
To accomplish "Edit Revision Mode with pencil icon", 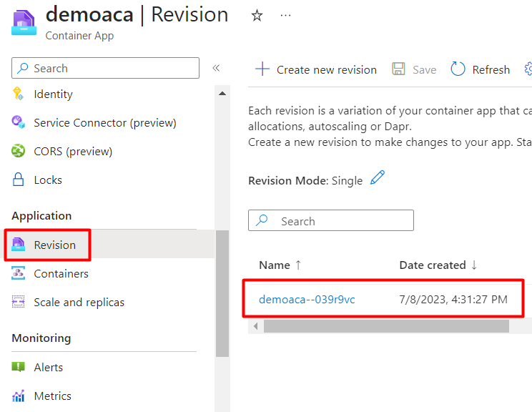I will (x=378, y=177).
